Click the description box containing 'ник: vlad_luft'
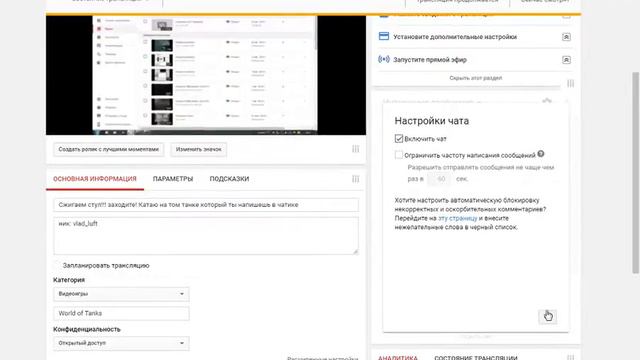This screenshot has width=640, height=360. tap(206, 236)
